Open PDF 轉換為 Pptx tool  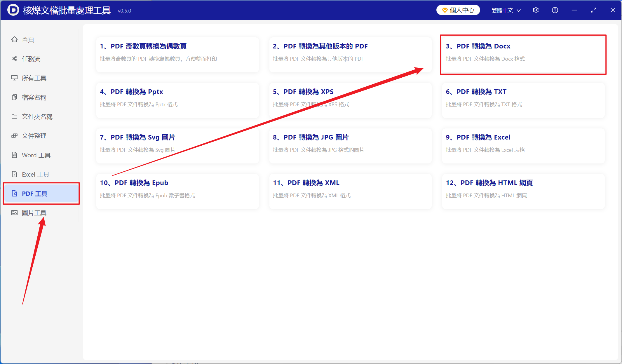[177, 100]
